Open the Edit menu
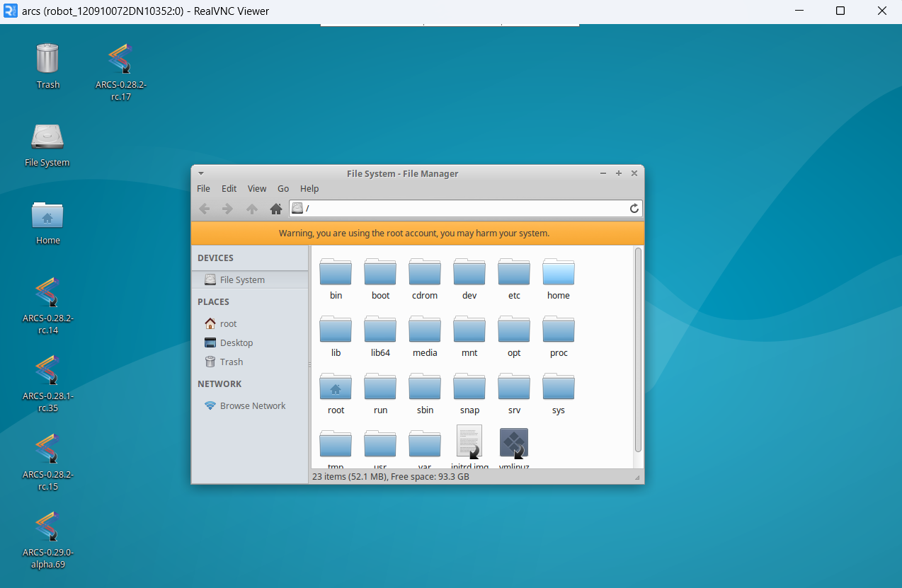902x588 pixels. point(229,189)
